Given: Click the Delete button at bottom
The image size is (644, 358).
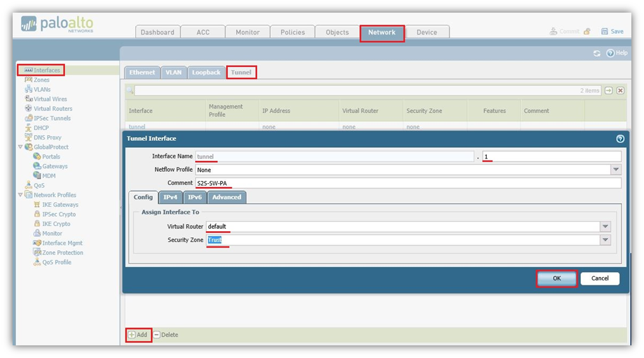Looking at the screenshot, I should (166, 335).
